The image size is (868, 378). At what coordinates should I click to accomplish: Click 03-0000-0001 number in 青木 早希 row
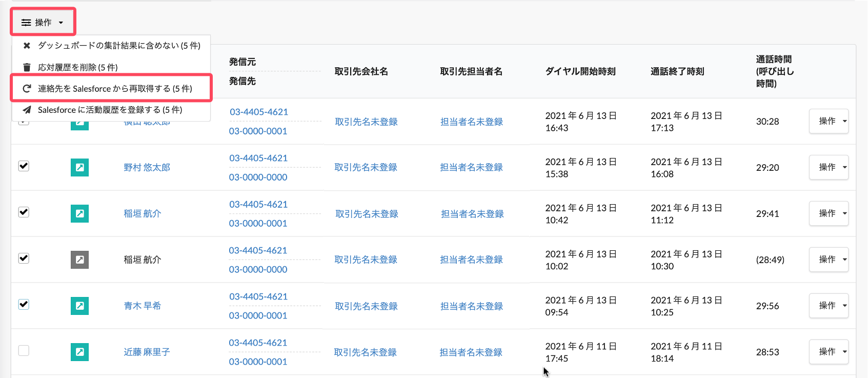(258, 315)
